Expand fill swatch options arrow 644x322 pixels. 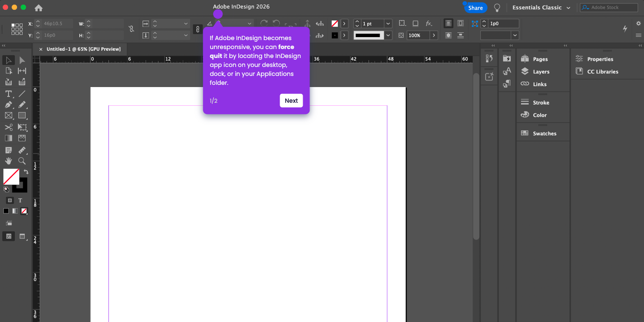[x=344, y=24]
